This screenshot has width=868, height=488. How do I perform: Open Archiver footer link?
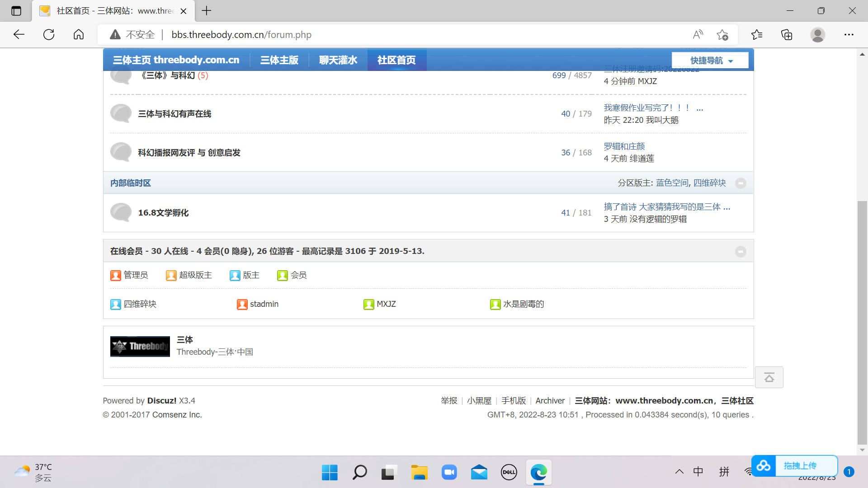[x=550, y=401]
